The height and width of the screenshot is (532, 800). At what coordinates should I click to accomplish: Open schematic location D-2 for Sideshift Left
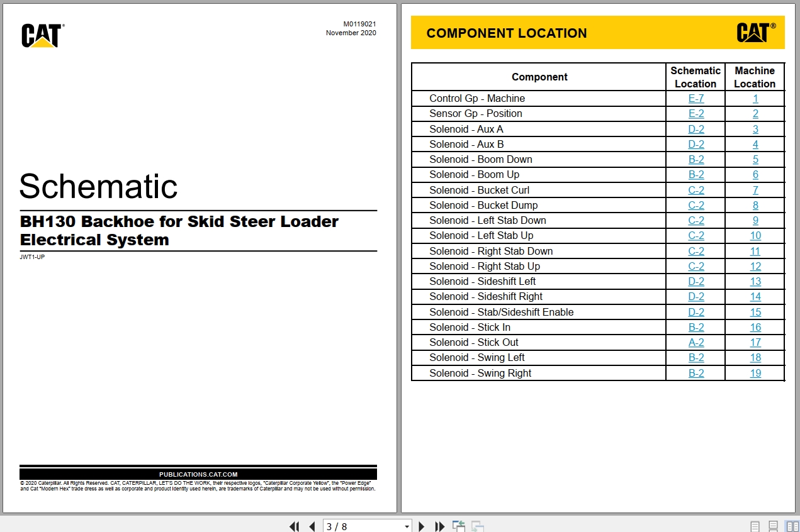[x=696, y=281]
